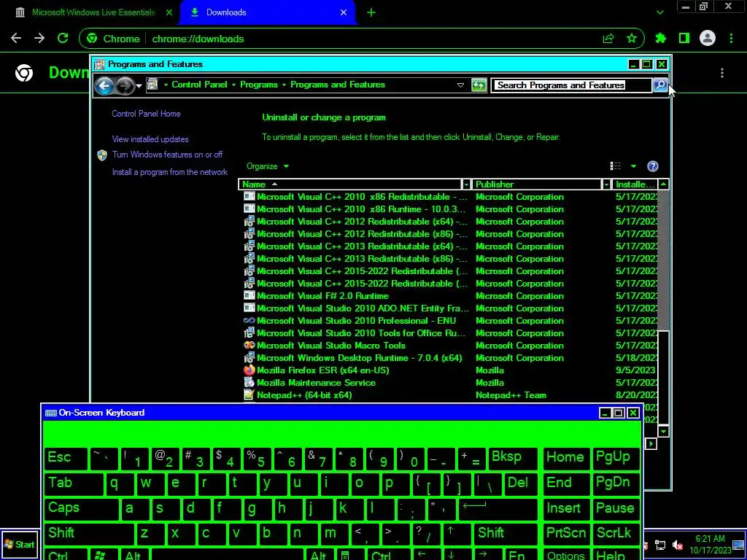Click search magnifier in Programs and Features
Viewport: 747px width, 560px height.
(x=660, y=85)
